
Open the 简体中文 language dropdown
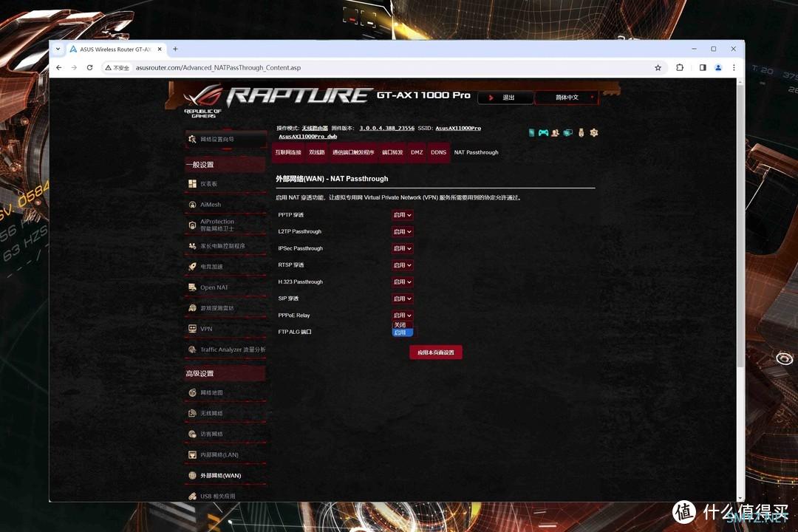pos(567,98)
